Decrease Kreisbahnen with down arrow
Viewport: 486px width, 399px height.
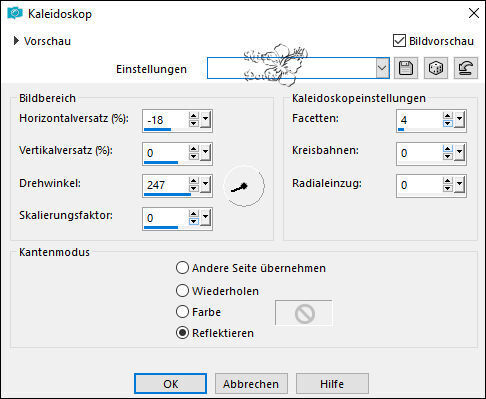[x=448, y=156]
